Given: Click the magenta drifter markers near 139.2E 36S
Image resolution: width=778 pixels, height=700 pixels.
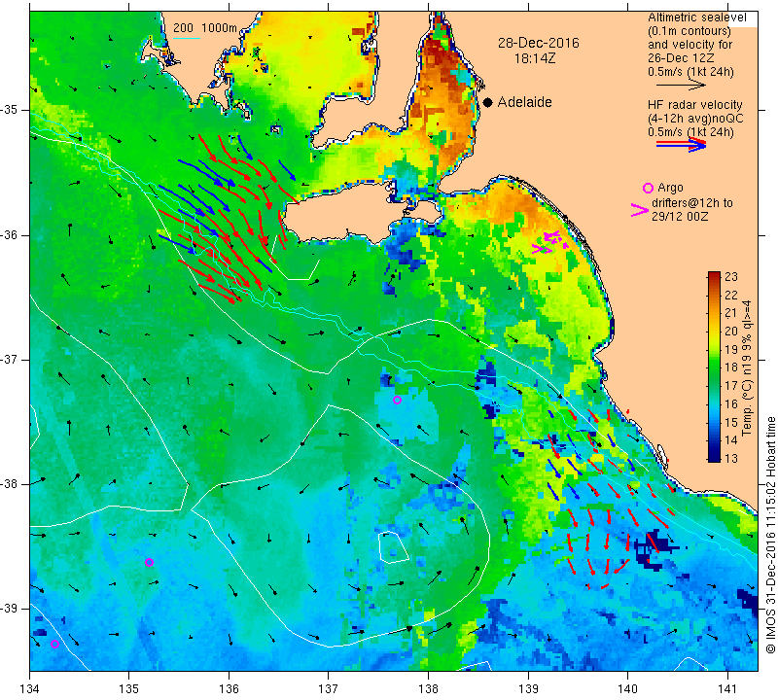Looking at the screenshot, I should click(549, 242).
